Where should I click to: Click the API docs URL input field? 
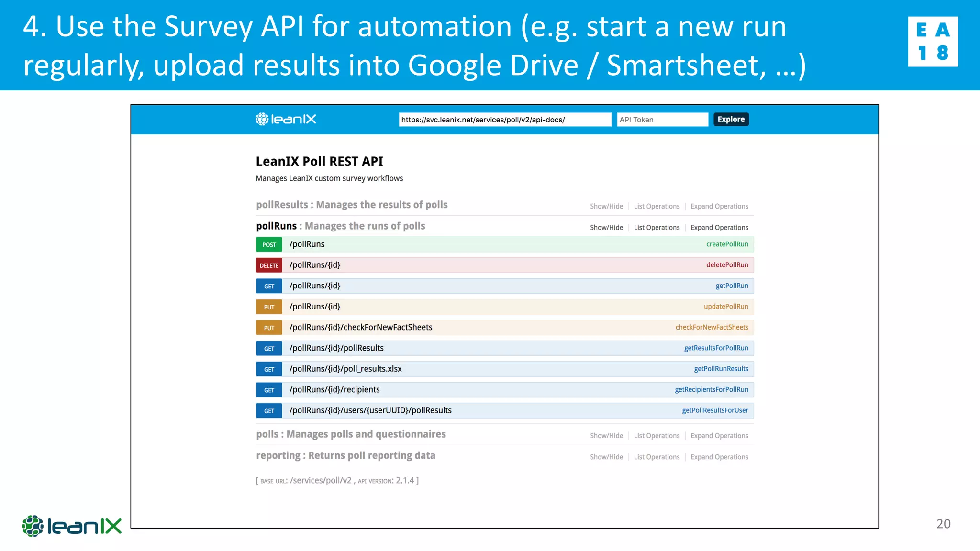[505, 120]
